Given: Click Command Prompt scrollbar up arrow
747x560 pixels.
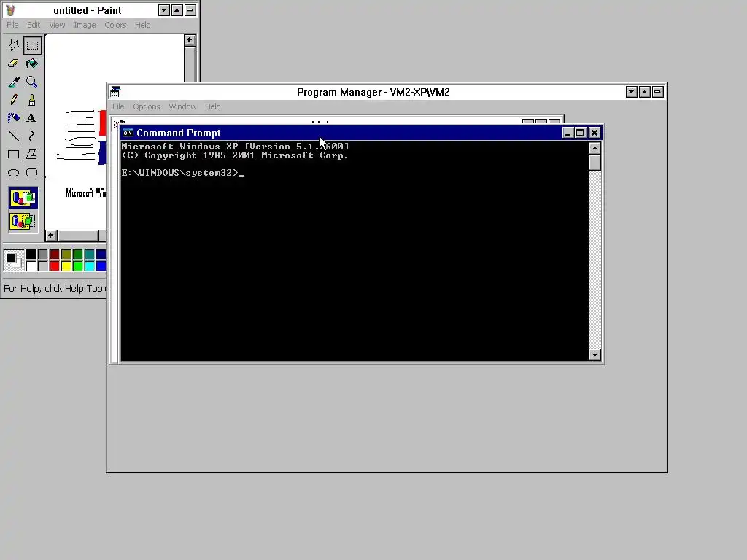Looking at the screenshot, I should click(595, 149).
